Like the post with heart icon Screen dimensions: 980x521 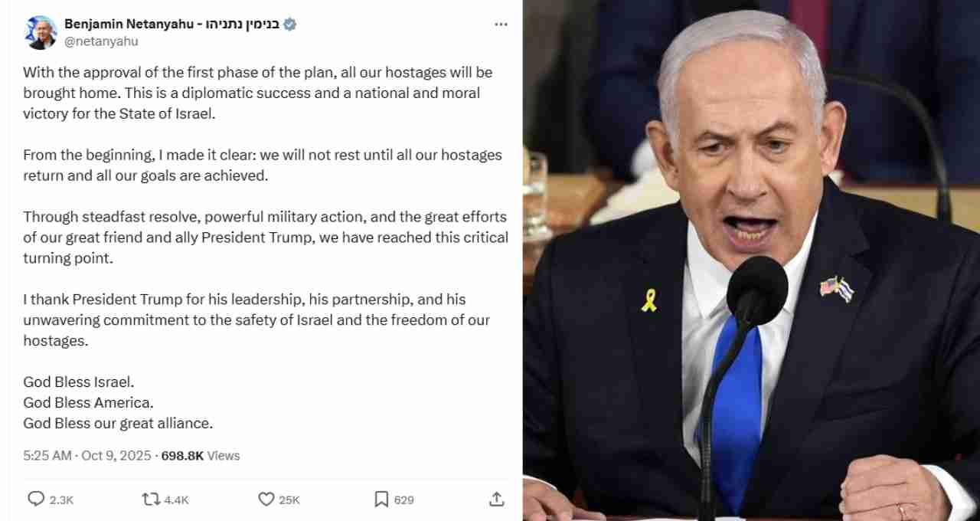(x=266, y=499)
